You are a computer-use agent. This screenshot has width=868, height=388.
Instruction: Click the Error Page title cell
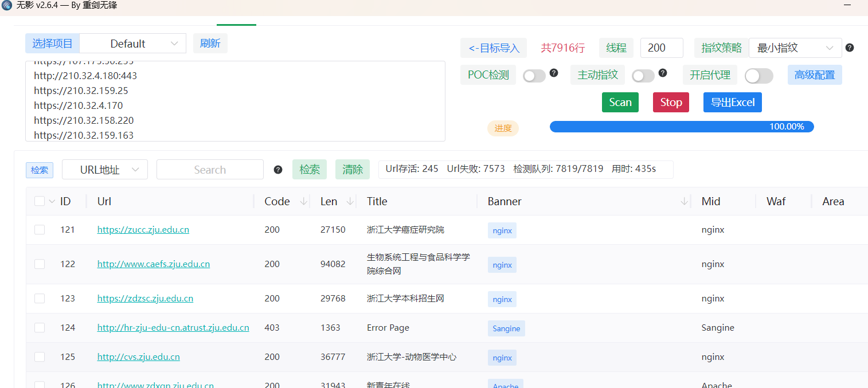click(388, 328)
